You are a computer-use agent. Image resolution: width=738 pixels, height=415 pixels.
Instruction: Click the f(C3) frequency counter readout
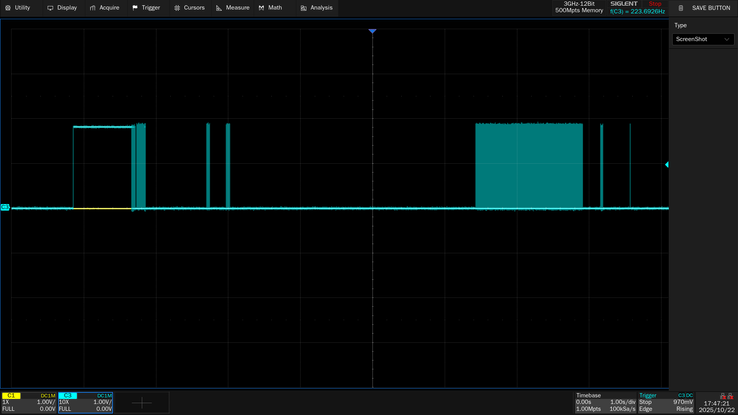point(637,11)
